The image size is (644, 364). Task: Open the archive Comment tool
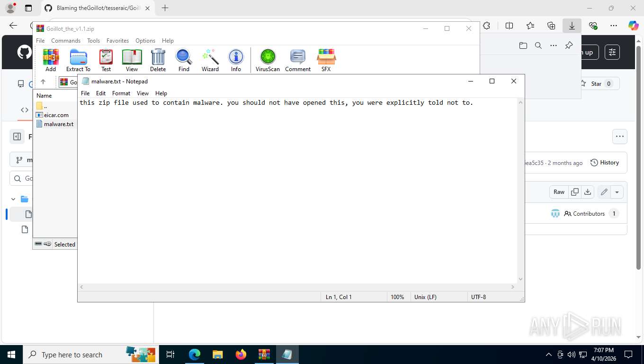(x=298, y=60)
